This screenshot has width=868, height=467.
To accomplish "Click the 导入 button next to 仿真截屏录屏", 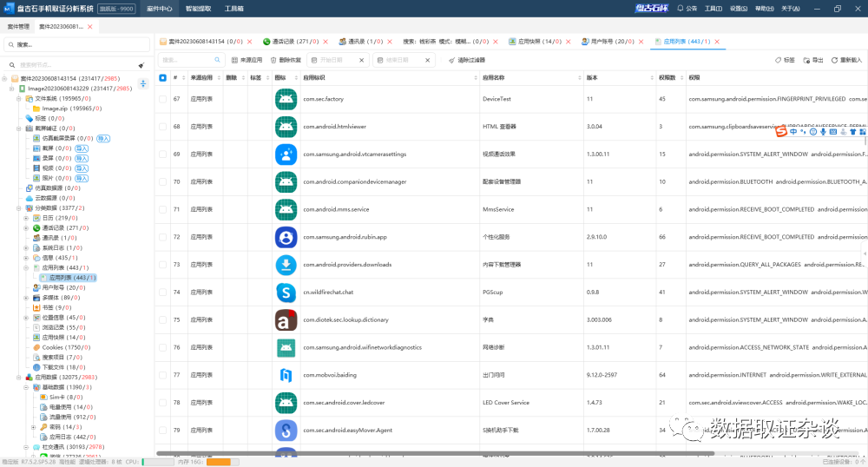I will 103,138.
